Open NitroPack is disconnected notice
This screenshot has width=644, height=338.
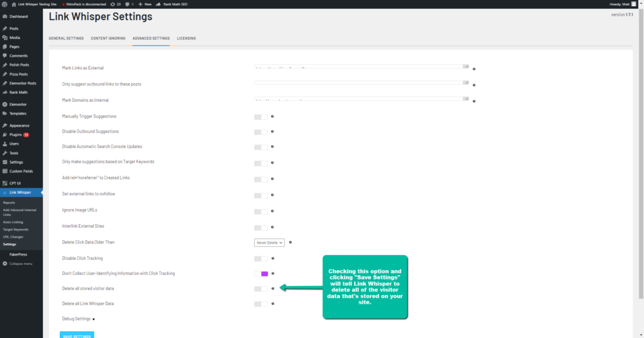[x=84, y=4]
